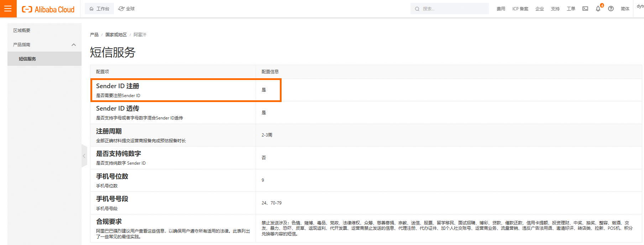Open the help question mark icon
Viewport: 644px width, 245px height.
point(611,9)
